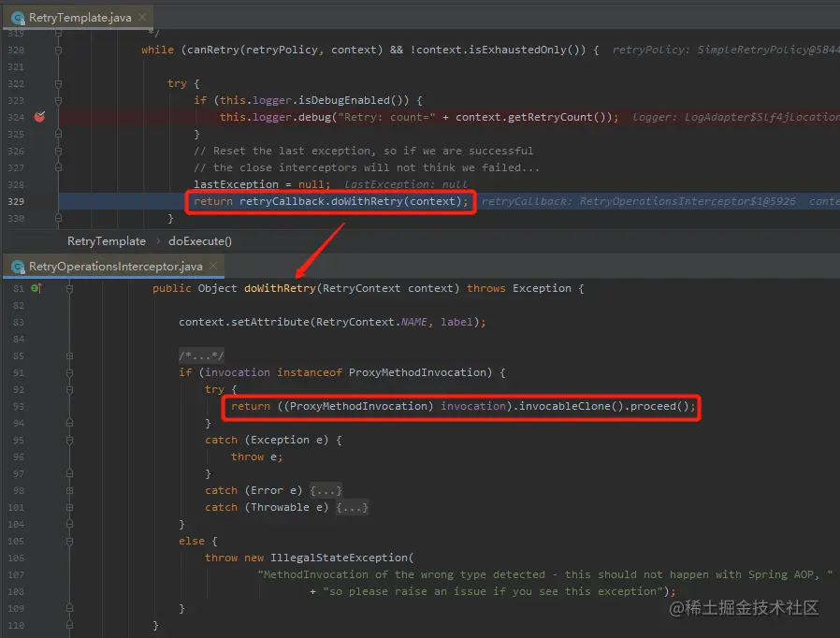Switch to the RetryTemplate.java tab
The height and width of the screenshot is (638, 840).
tap(80, 17)
